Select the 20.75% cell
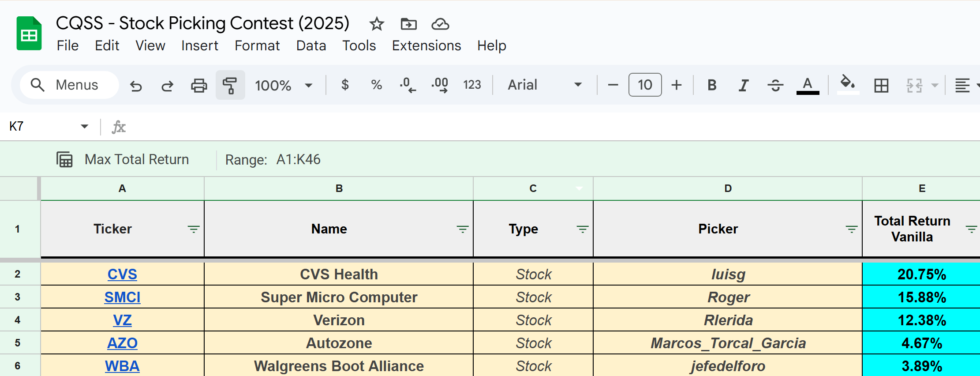The height and width of the screenshot is (376, 980). point(921,274)
